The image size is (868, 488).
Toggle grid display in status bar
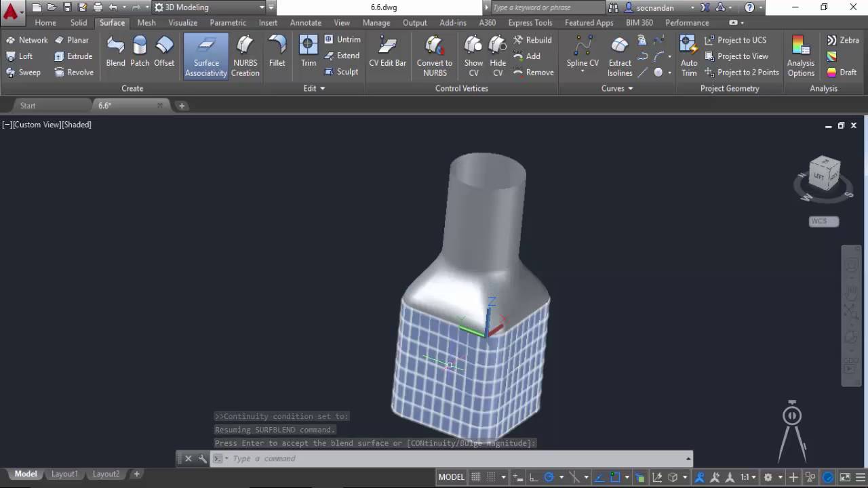pyautogui.click(x=476, y=477)
